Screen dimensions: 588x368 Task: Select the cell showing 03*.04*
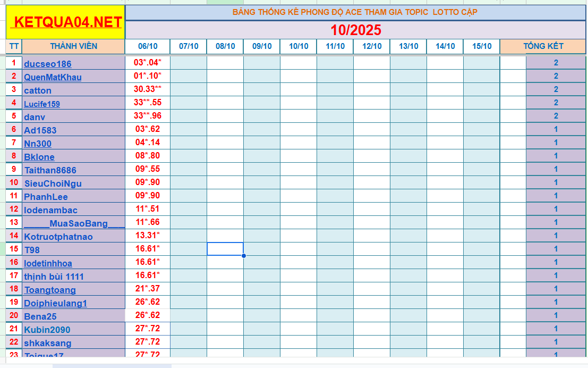(x=148, y=63)
